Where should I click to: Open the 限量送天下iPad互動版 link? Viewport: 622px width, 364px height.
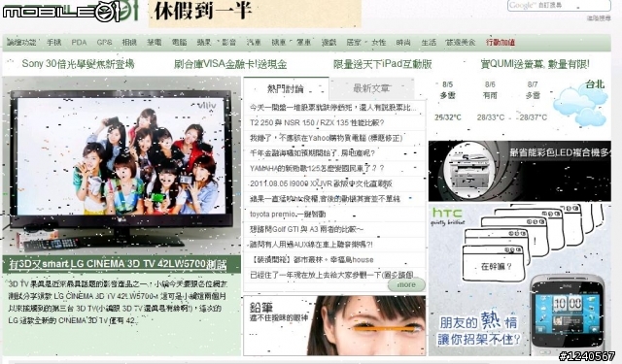[x=382, y=64]
